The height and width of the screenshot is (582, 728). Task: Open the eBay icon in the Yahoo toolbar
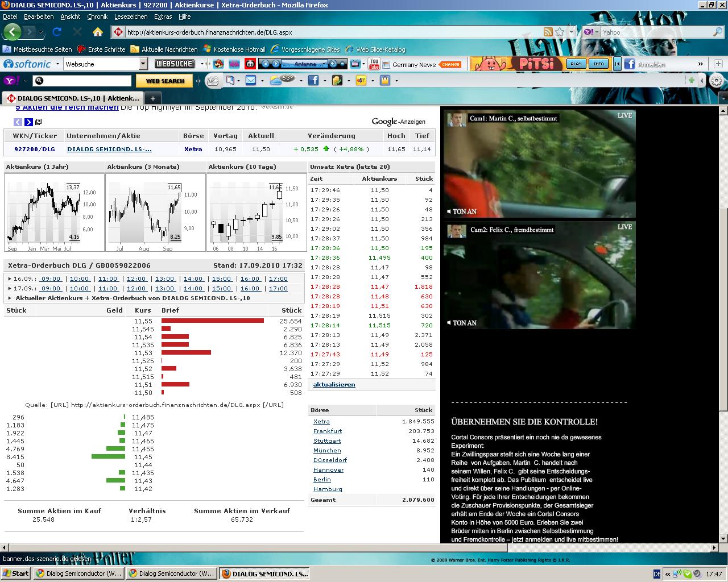(361, 81)
